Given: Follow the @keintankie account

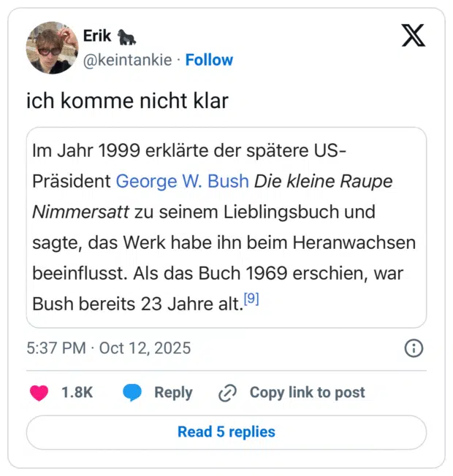Looking at the screenshot, I should pos(209,60).
